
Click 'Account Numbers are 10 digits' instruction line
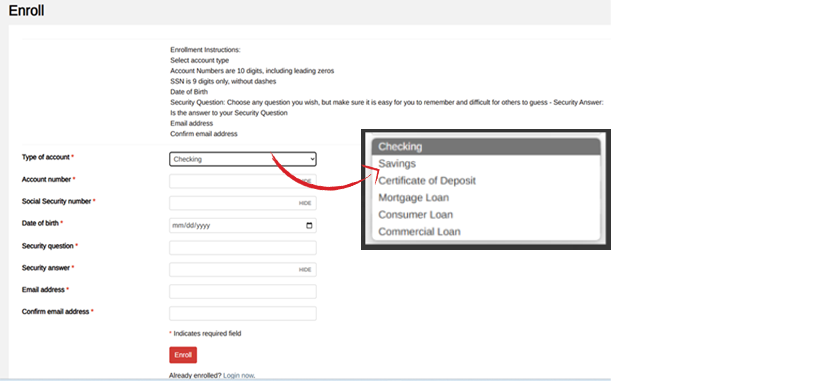(252, 71)
